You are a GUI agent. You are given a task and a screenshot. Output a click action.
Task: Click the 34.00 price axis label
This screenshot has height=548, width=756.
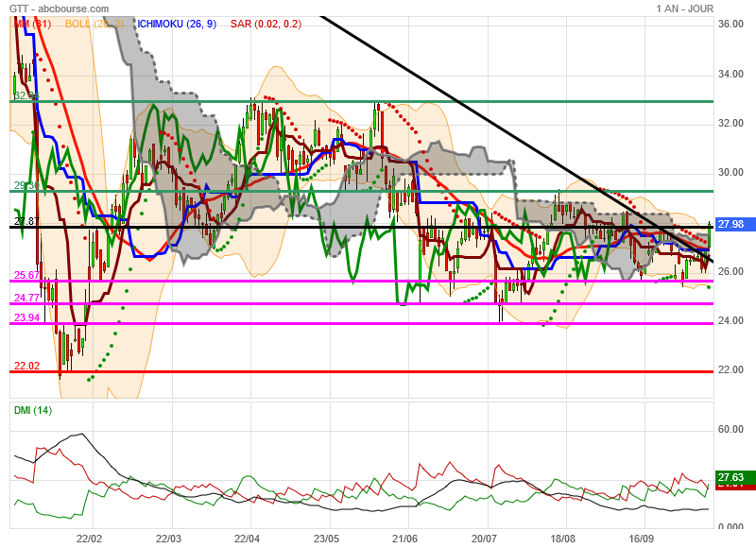[730, 74]
